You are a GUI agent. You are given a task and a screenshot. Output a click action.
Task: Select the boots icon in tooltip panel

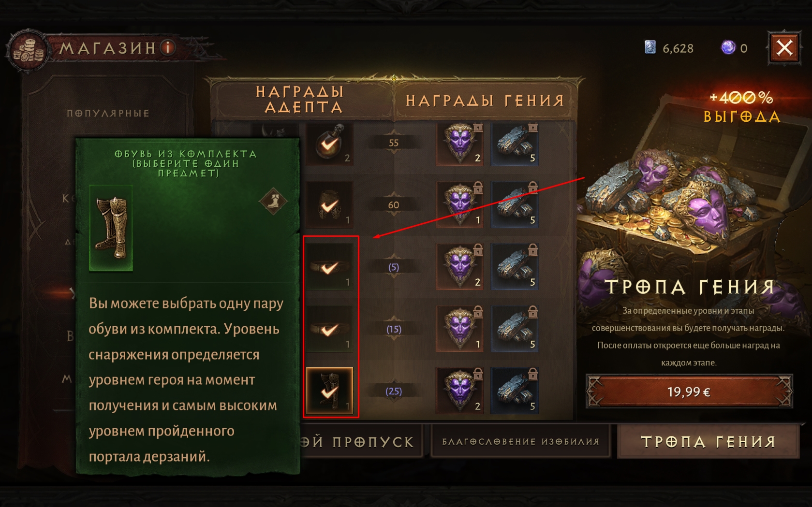click(111, 228)
